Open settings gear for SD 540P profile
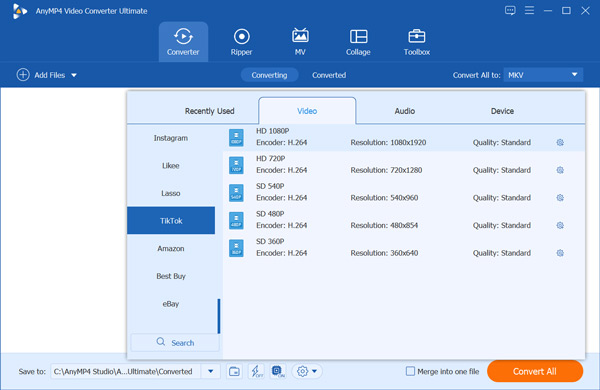This screenshot has height=390, width=600. pyautogui.click(x=560, y=197)
